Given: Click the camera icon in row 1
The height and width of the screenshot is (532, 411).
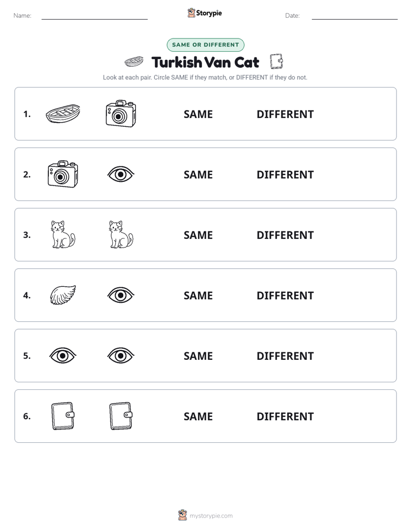Looking at the screenshot, I should [121, 113].
